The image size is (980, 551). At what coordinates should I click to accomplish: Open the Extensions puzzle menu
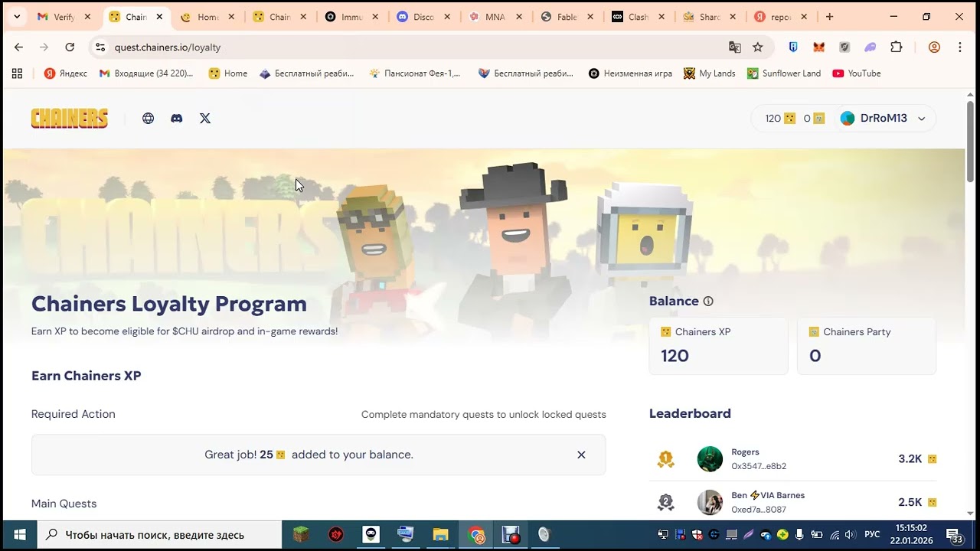897,47
